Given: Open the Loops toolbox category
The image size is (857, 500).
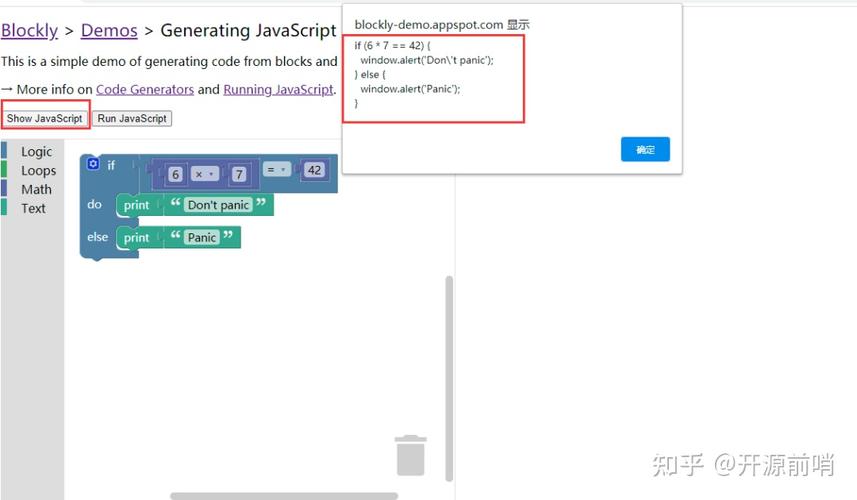Looking at the screenshot, I should pyautogui.click(x=38, y=171).
